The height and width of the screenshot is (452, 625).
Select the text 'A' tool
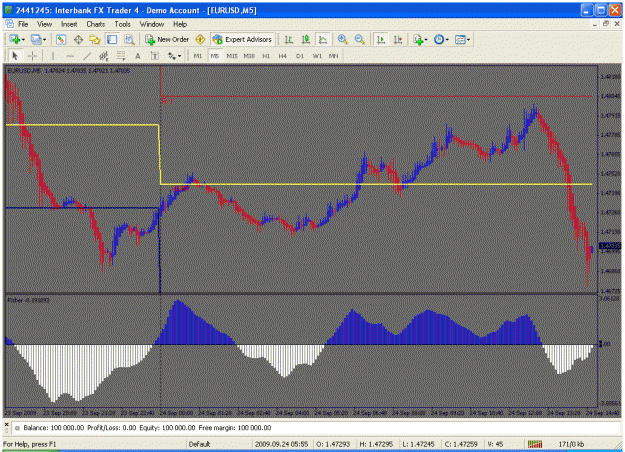click(138, 56)
